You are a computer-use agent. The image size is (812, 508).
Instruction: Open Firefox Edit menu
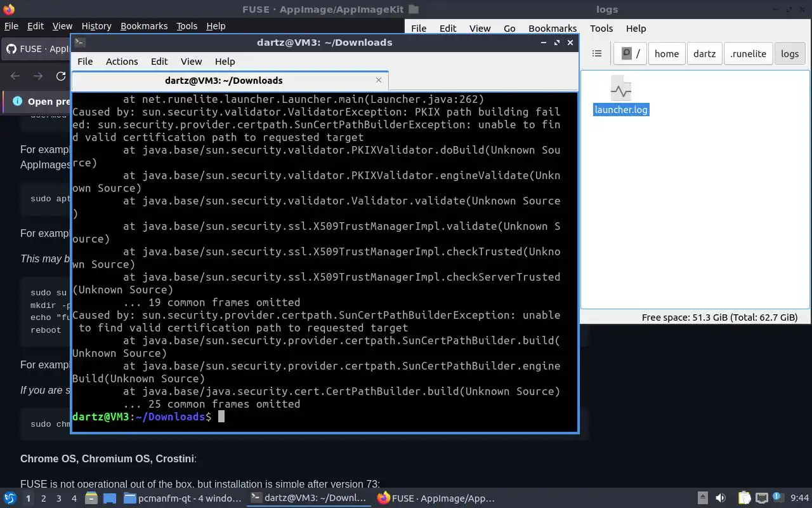coord(36,26)
